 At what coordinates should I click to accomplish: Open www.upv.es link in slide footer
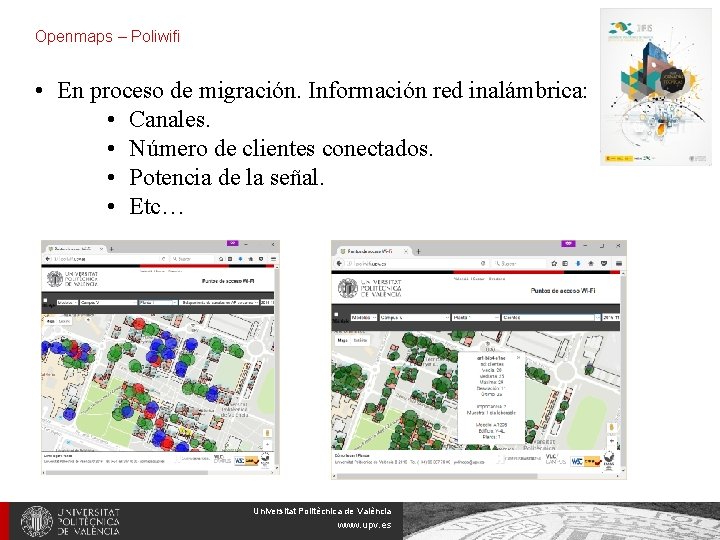click(364, 524)
